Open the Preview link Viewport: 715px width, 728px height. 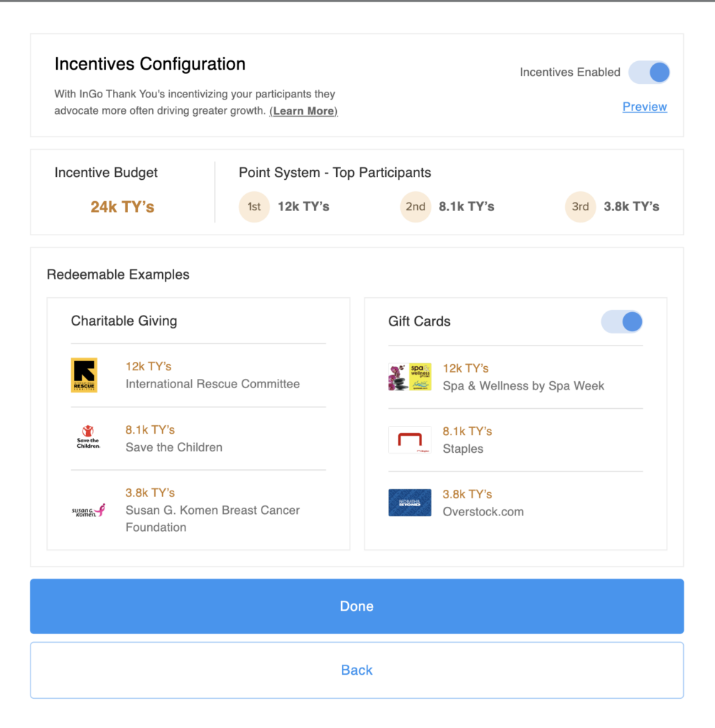click(x=645, y=107)
